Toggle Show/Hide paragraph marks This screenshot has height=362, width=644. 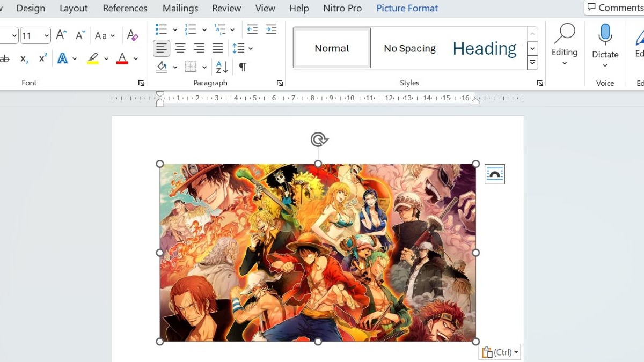pyautogui.click(x=243, y=67)
